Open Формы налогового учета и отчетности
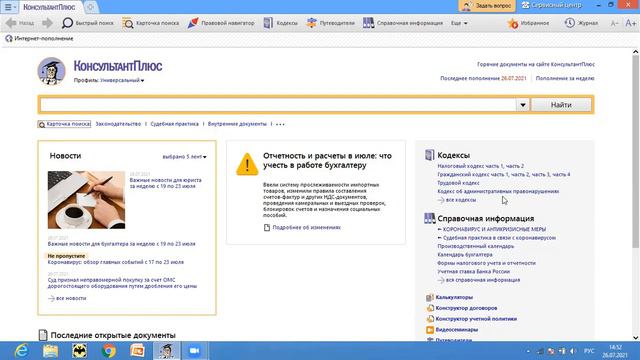Image resolution: width=640 pixels, height=360 pixels. tap(486, 263)
